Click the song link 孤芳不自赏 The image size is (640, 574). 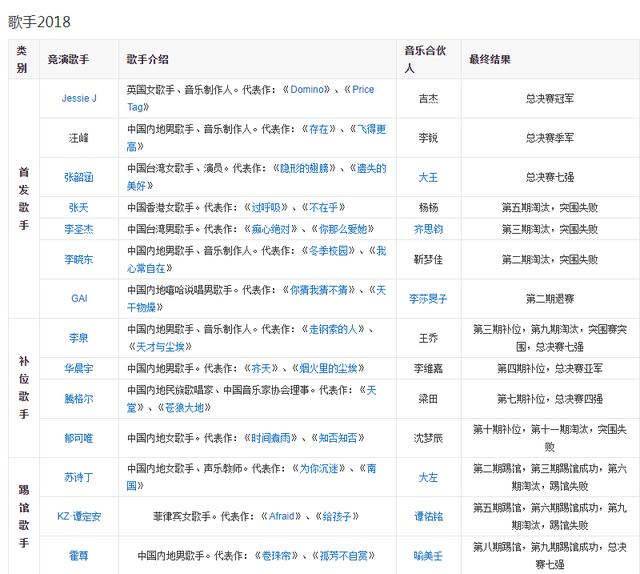click(343, 556)
